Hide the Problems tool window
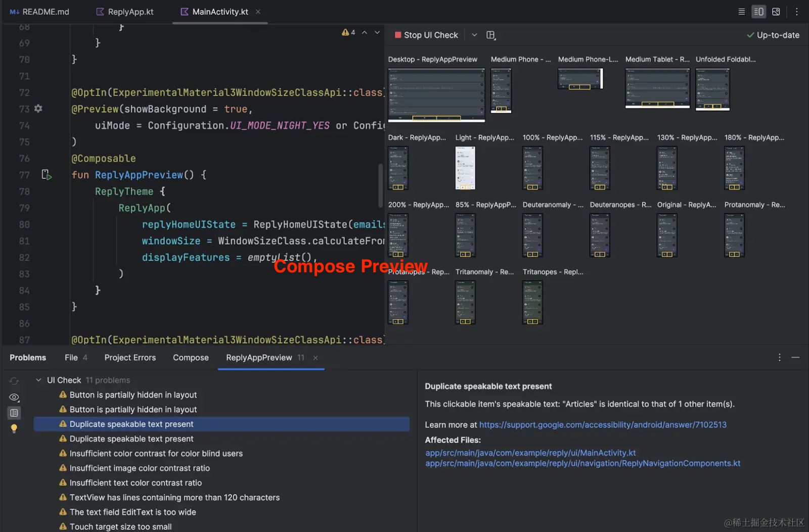This screenshot has height=532, width=809. [x=795, y=357]
